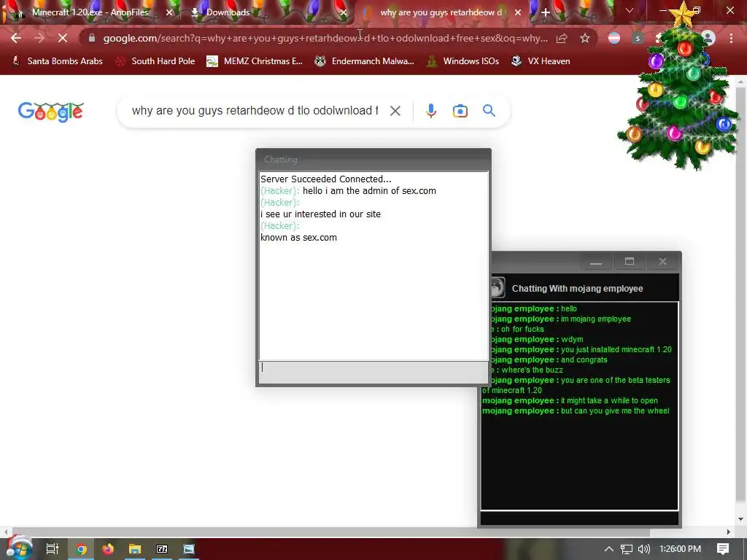The height and width of the screenshot is (560, 747).
Task: Click the striped flag extension icon
Action: 614,38
